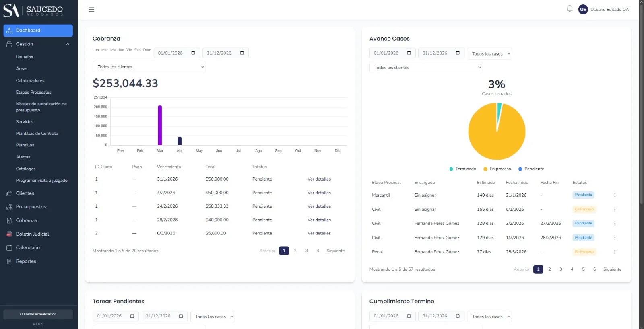Open Usuarios under Gestión

(x=25, y=57)
